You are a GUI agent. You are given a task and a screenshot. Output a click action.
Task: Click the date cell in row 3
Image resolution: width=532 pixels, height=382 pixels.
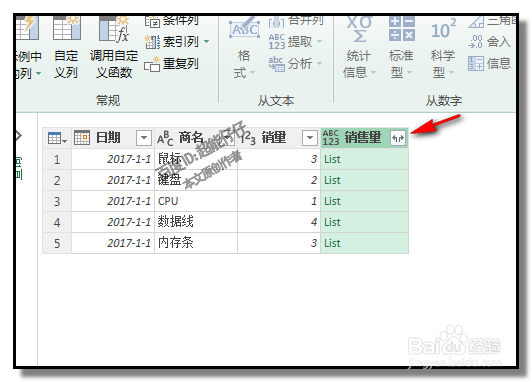113,201
